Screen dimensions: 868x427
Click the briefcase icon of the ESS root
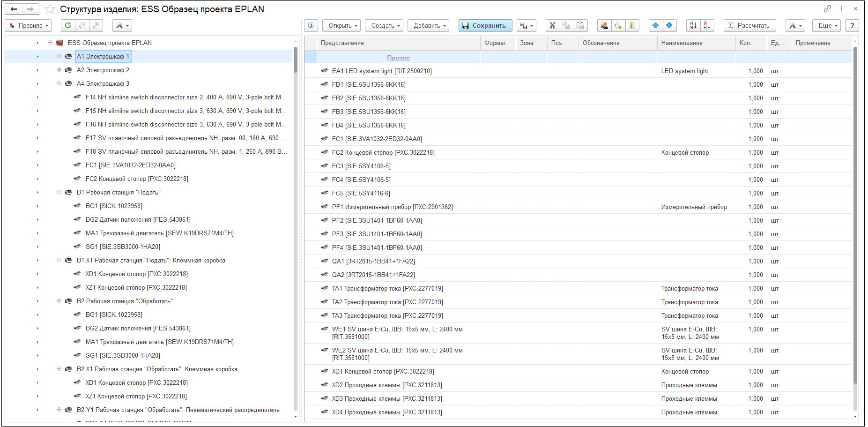click(x=59, y=43)
